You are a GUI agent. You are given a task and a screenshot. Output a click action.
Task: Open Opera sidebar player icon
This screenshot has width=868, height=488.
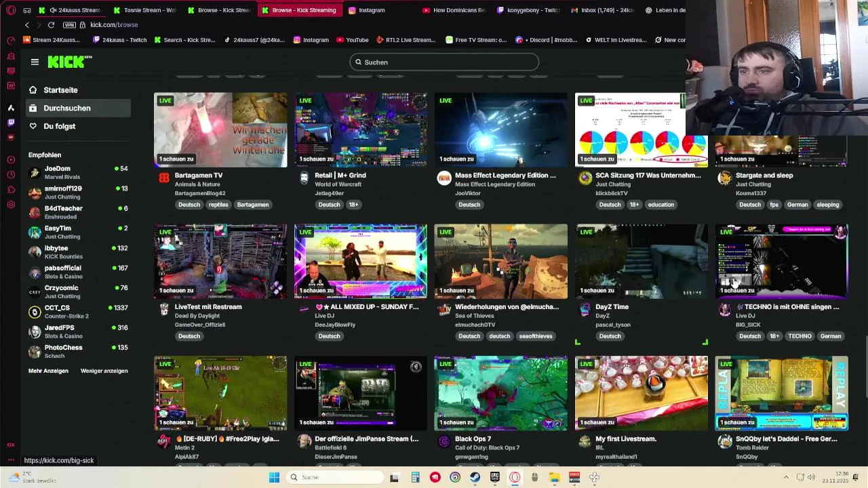(x=11, y=160)
